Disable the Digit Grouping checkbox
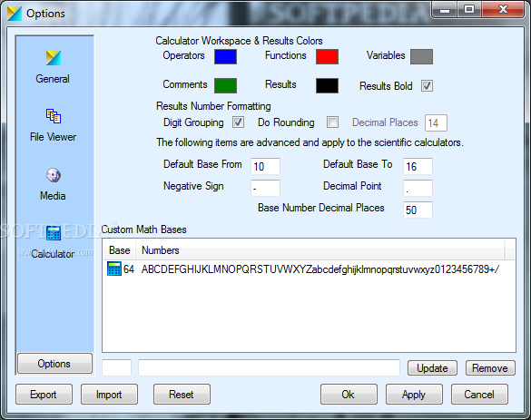The width and height of the screenshot is (531, 420). coord(238,122)
